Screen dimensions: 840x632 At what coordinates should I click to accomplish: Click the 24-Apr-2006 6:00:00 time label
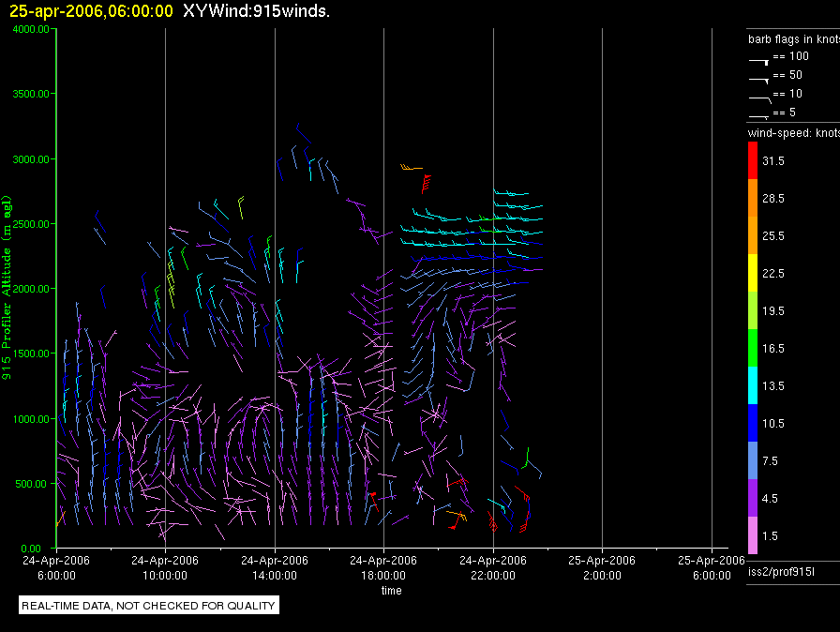(x=56, y=567)
